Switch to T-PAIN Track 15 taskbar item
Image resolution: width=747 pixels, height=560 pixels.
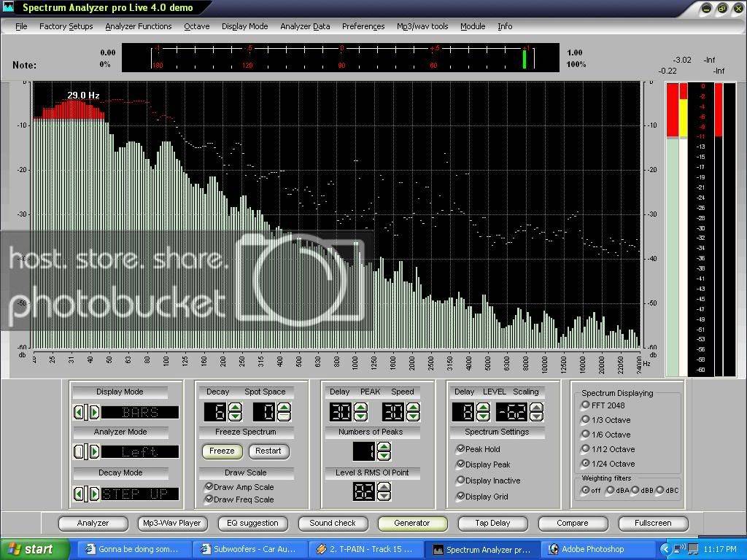coord(365,550)
